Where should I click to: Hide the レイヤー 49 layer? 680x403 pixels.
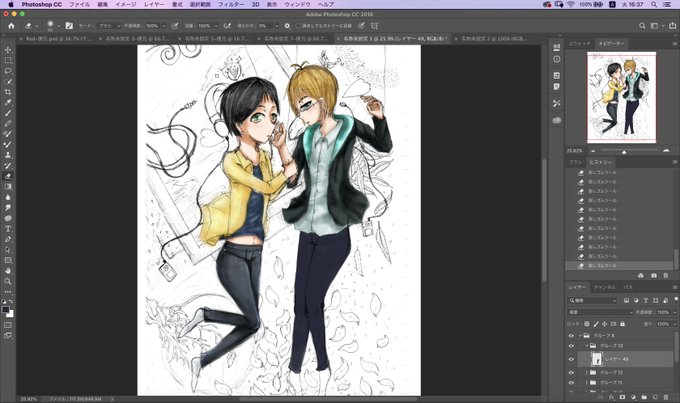(x=571, y=359)
